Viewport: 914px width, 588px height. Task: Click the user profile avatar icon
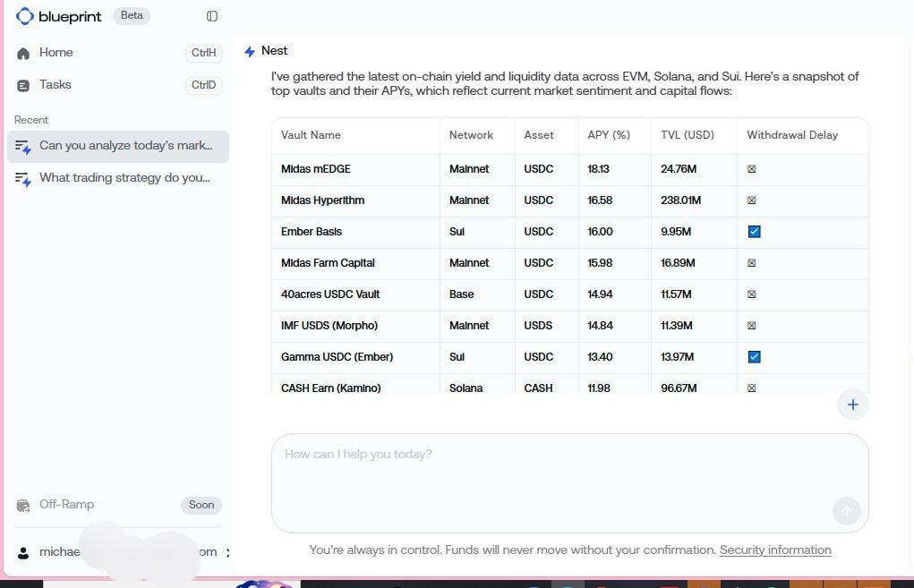pyautogui.click(x=23, y=552)
